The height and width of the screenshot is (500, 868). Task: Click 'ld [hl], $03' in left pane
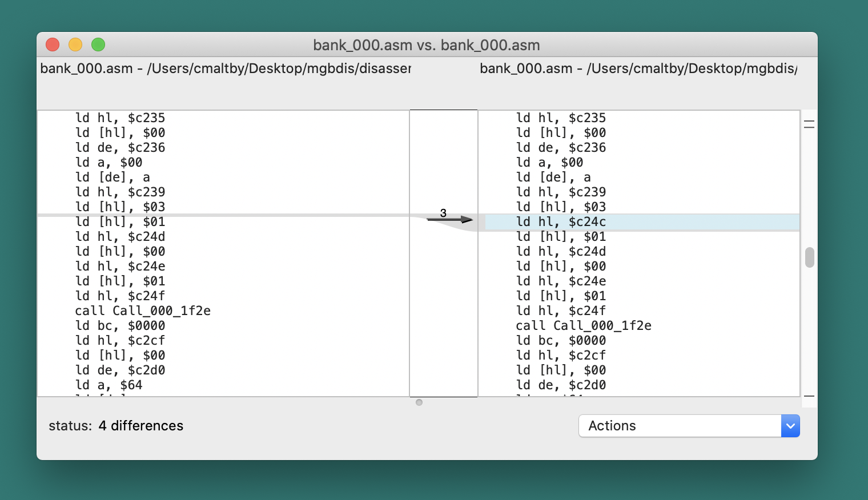120,207
